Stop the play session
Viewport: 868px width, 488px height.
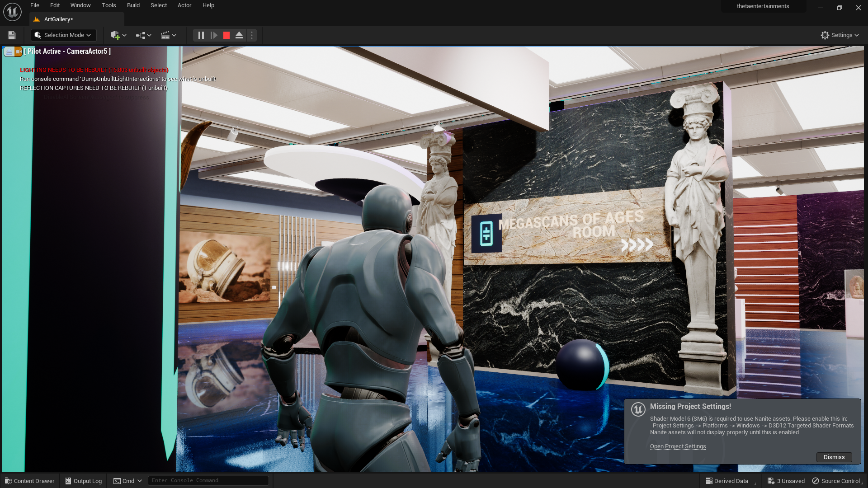pyautogui.click(x=226, y=35)
